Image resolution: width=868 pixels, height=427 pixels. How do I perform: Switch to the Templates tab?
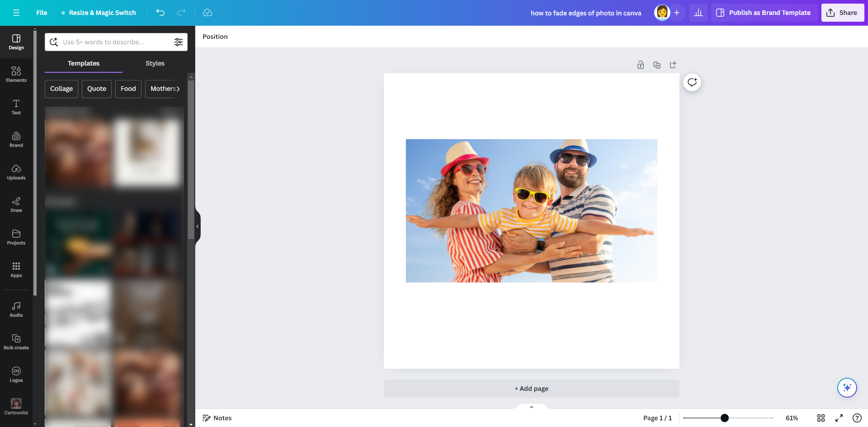point(84,63)
